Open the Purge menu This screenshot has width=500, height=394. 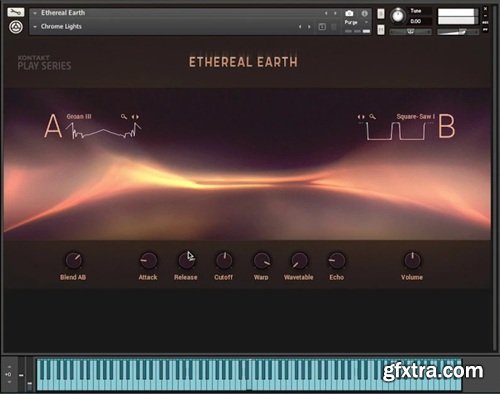pyautogui.click(x=356, y=22)
